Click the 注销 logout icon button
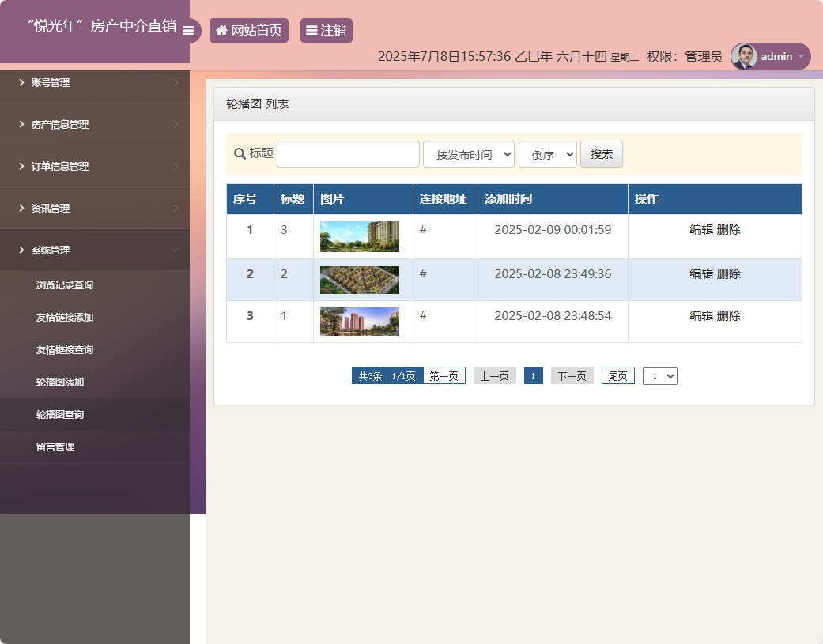823x644 pixels. [x=311, y=30]
